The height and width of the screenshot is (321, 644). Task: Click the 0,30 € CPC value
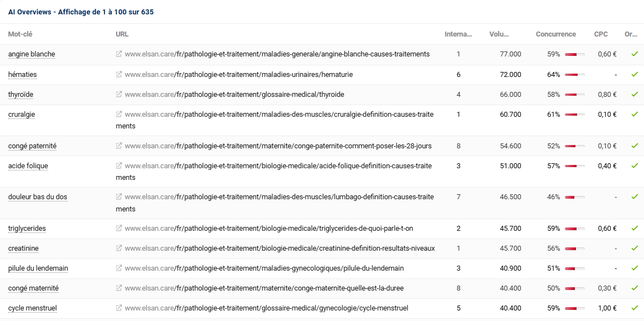tap(607, 288)
